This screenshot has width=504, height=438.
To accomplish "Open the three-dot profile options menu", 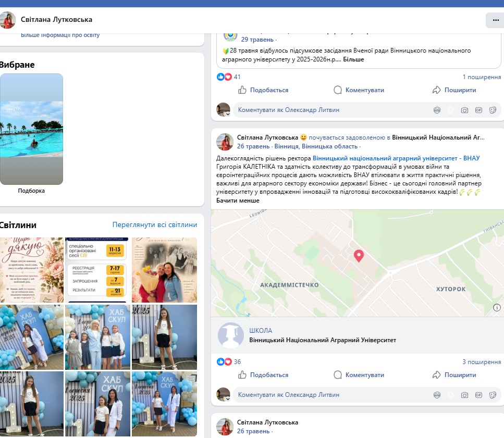I will [495, 20].
